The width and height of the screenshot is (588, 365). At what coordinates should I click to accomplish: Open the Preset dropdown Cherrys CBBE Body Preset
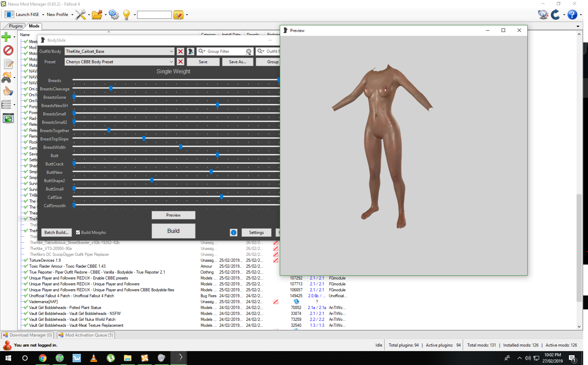pos(119,62)
